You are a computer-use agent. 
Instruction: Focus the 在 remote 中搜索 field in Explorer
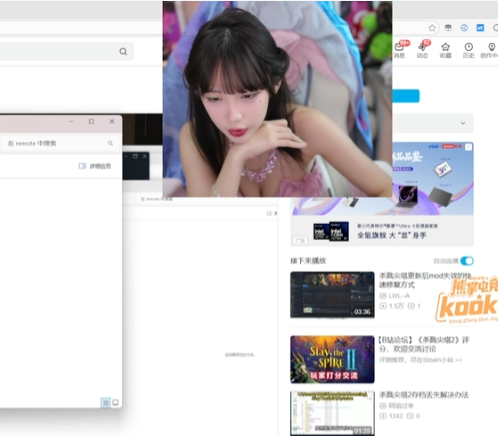point(59,143)
